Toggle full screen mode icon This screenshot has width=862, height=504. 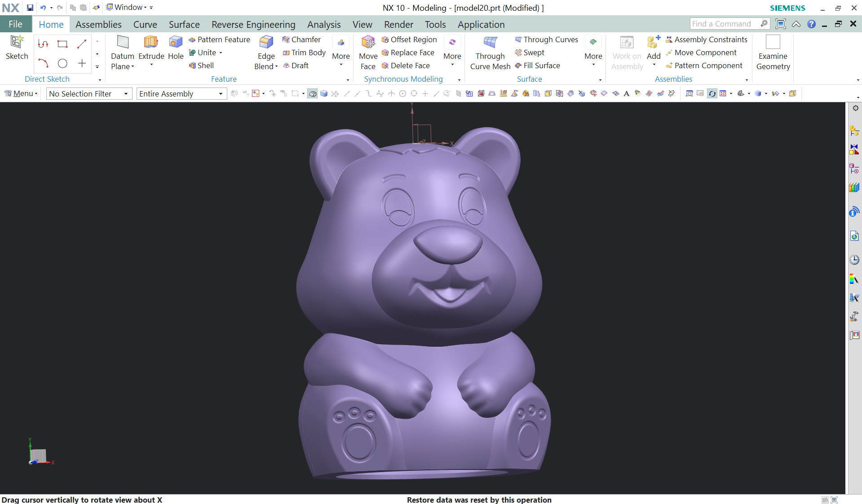pos(781,24)
